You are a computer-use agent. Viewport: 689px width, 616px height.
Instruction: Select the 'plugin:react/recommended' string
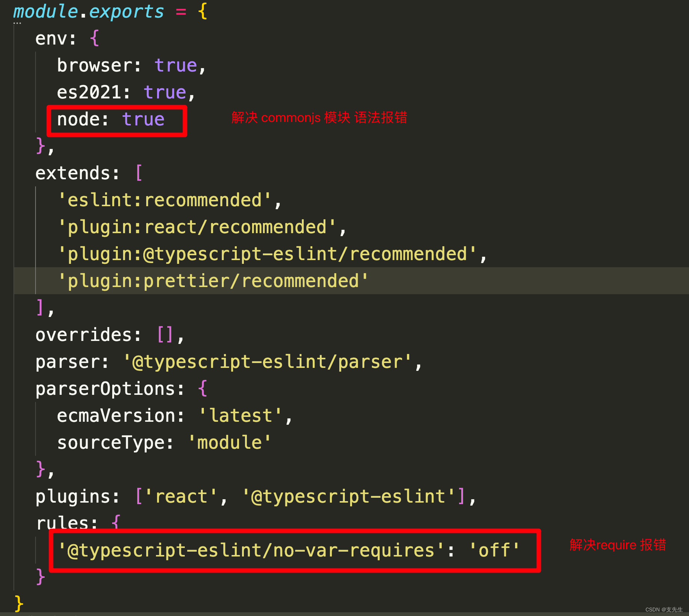(x=197, y=227)
